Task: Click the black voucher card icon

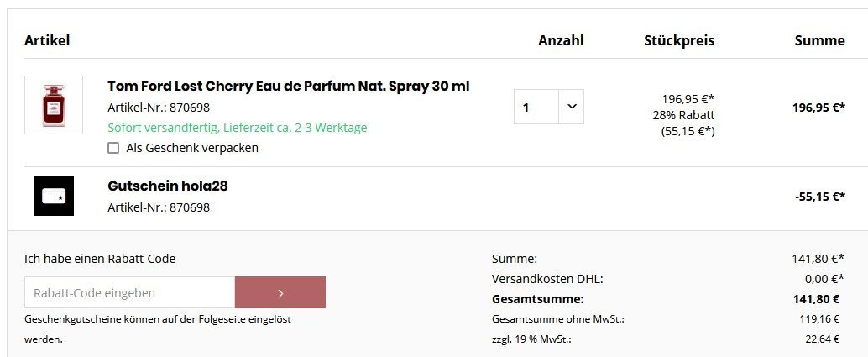Action: click(x=54, y=196)
